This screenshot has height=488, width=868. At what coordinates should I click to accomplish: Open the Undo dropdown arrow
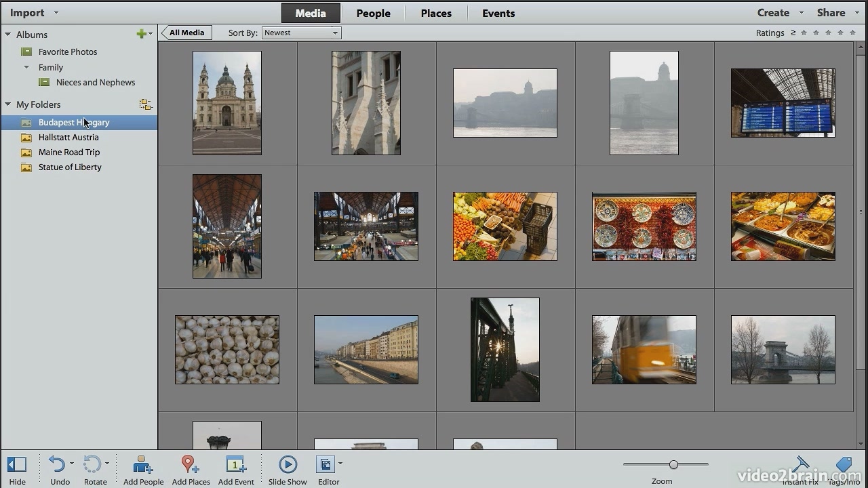72,464
